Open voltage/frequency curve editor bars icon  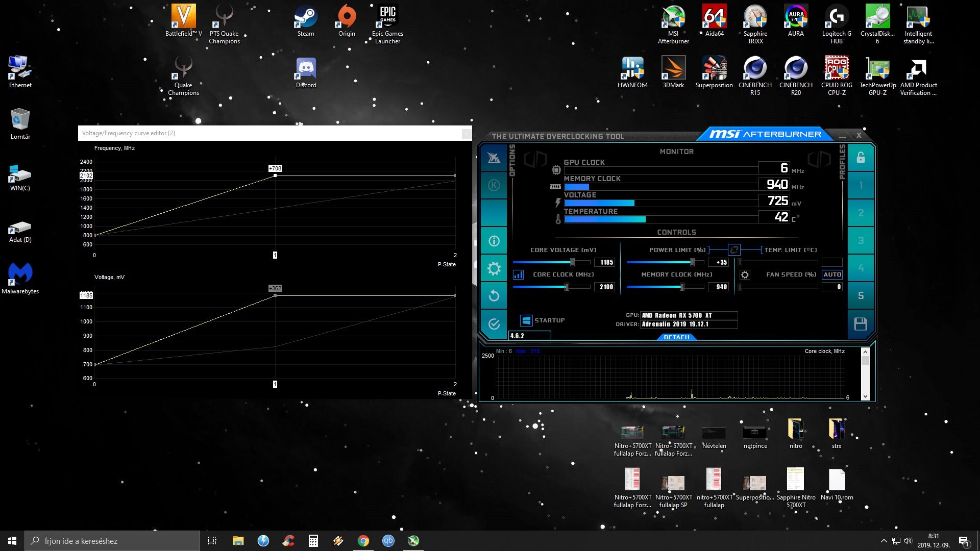(x=518, y=274)
